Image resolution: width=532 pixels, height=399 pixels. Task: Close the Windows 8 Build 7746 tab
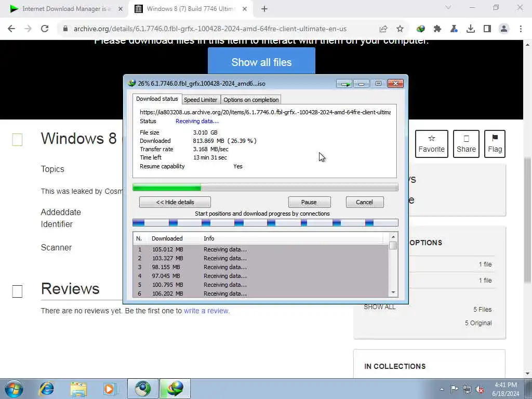[x=245, y=9]
